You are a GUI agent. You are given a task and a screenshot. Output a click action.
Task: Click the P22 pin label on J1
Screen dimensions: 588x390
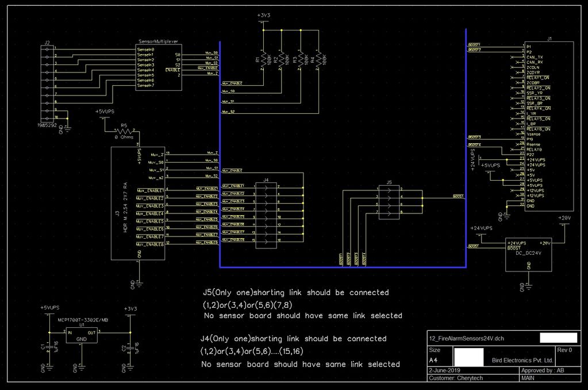point(531,154)
